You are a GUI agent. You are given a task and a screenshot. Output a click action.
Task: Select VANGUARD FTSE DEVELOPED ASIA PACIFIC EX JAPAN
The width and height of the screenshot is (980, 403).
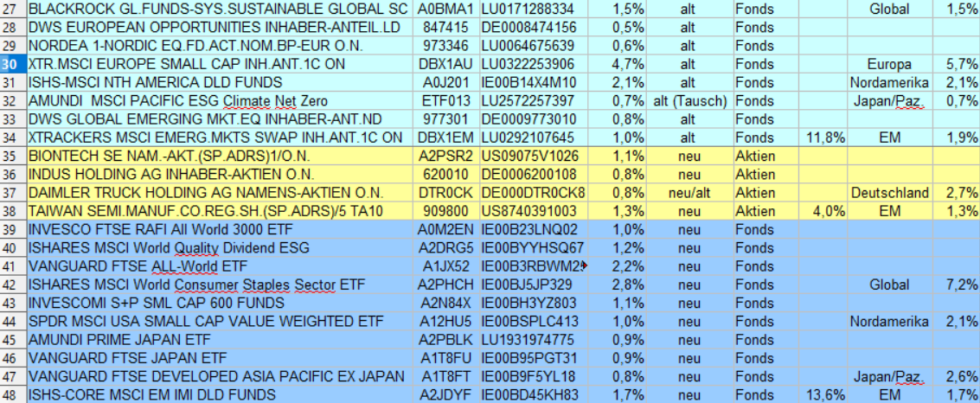220,377
